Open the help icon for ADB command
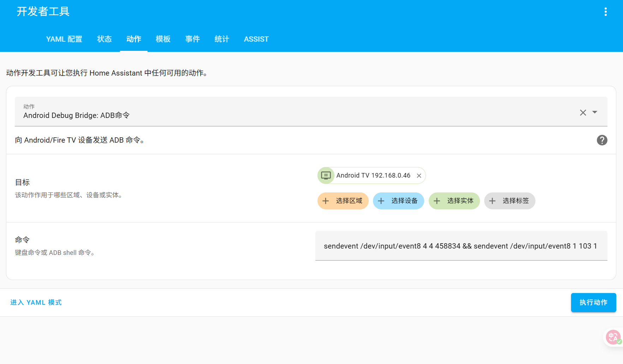This screenshot has height=364, width=623. click(602, 140)
